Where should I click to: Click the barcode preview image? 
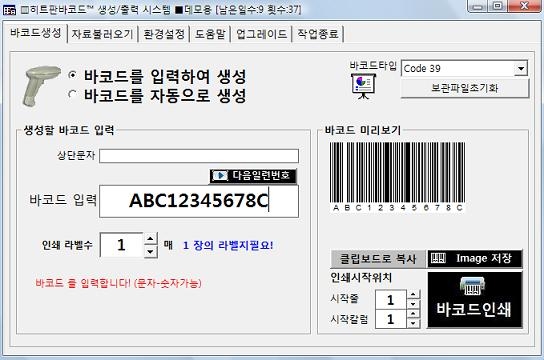(x=397, y=177)
